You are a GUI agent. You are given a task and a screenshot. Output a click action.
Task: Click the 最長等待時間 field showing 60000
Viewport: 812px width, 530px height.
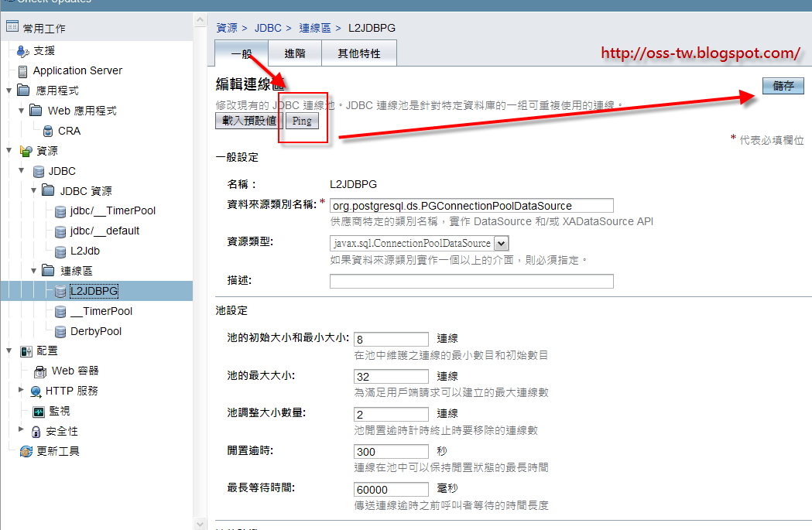pyautogui.click(x=392, y=490)
